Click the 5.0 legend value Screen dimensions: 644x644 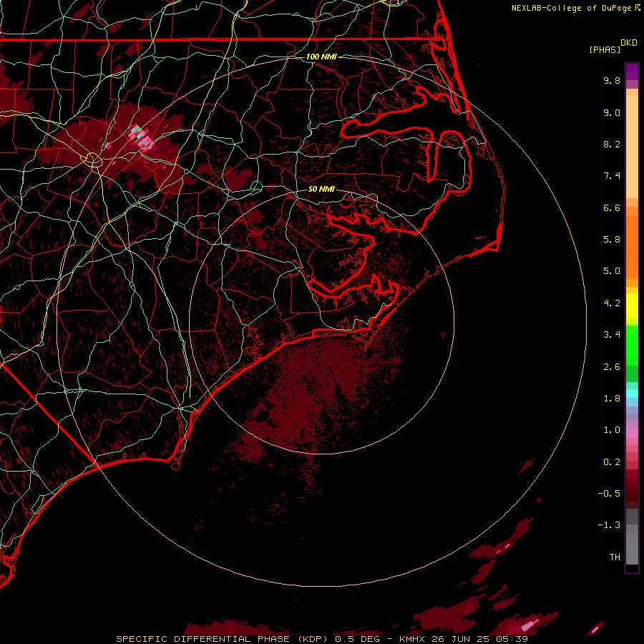coord(612,271)
